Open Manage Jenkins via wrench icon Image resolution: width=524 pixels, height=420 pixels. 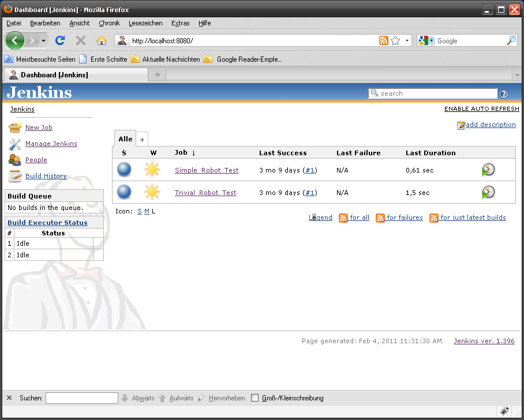[x=14, y=144]
